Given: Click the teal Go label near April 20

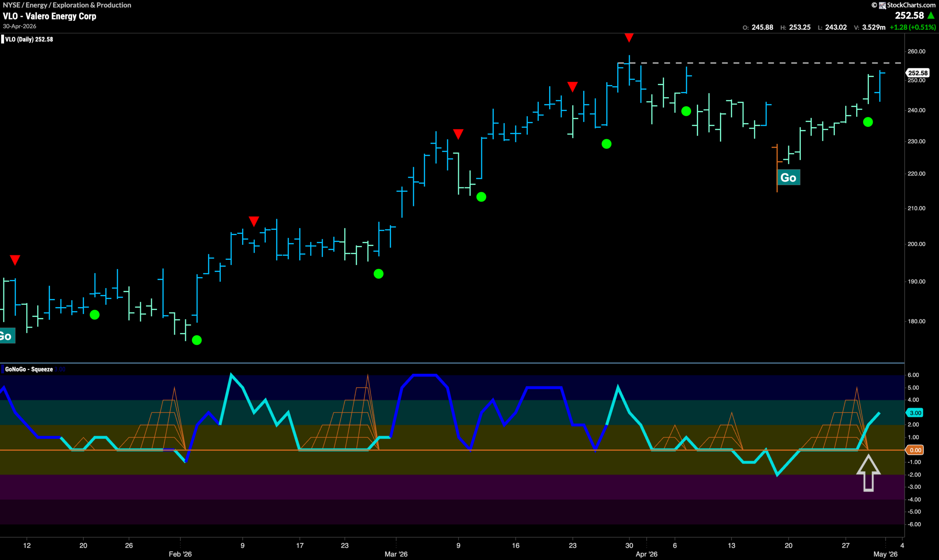Looking at the screenshot, I should pos(788,178).
